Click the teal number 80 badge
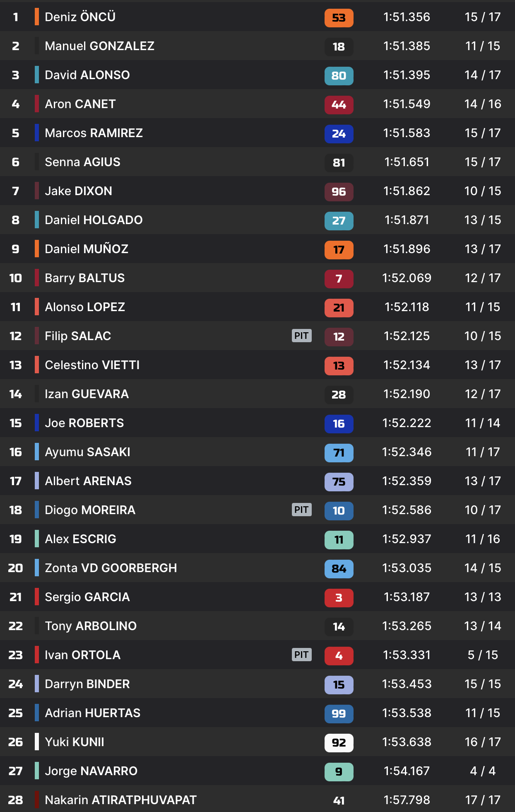Image resolution: width=515 pixels, height=812 pixels. pyautogui.click(x=339, y=76)
